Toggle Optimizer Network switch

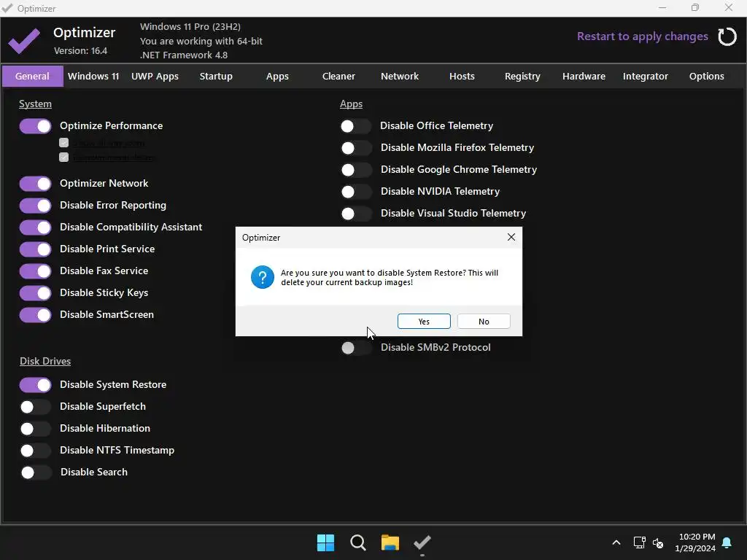35,184
